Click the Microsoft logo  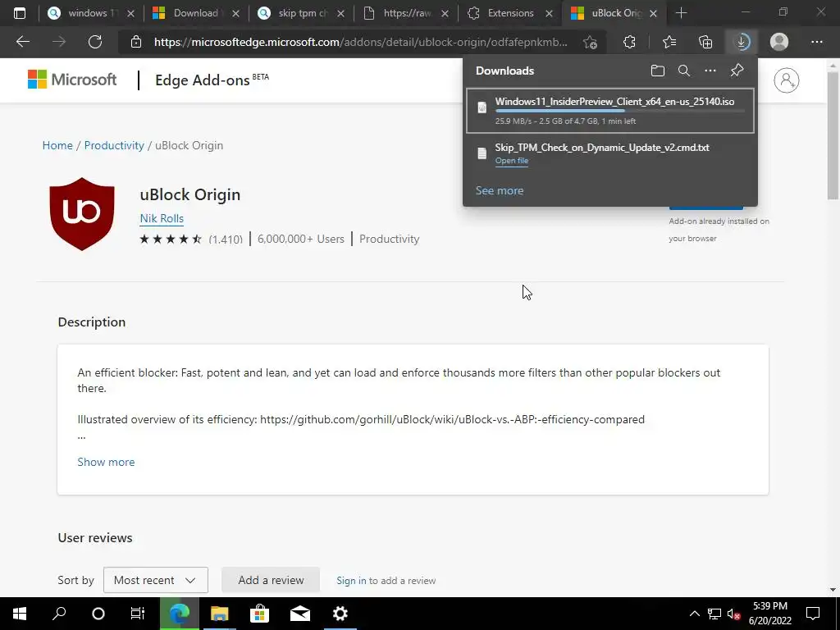pyautogui.click(x=72, y=80)
